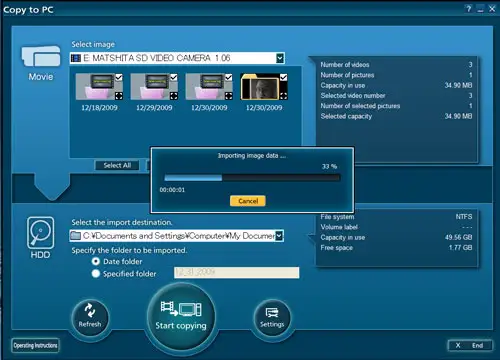This screenshot has width=500, height=360.
Task: Expand fullscreen icon on 12/18/2009 thumbnail
Action: click(119, 96)
